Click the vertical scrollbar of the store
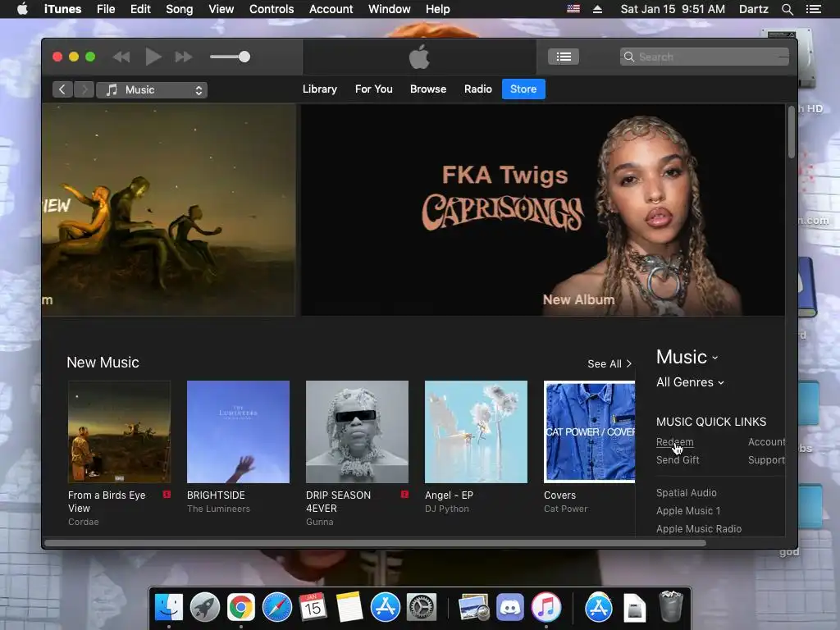This screenshot has height=630, width=840. coord(792,132)
